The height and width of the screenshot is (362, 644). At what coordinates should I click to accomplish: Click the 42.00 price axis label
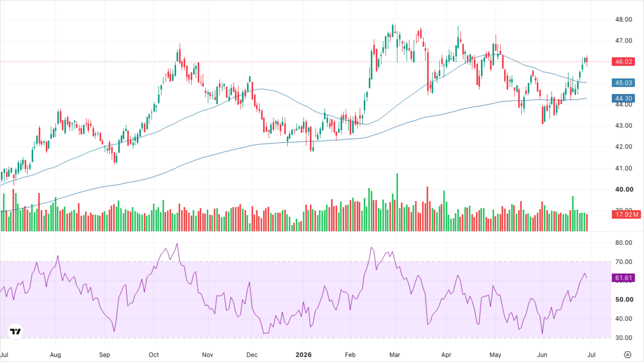click(x=624, y=147)
